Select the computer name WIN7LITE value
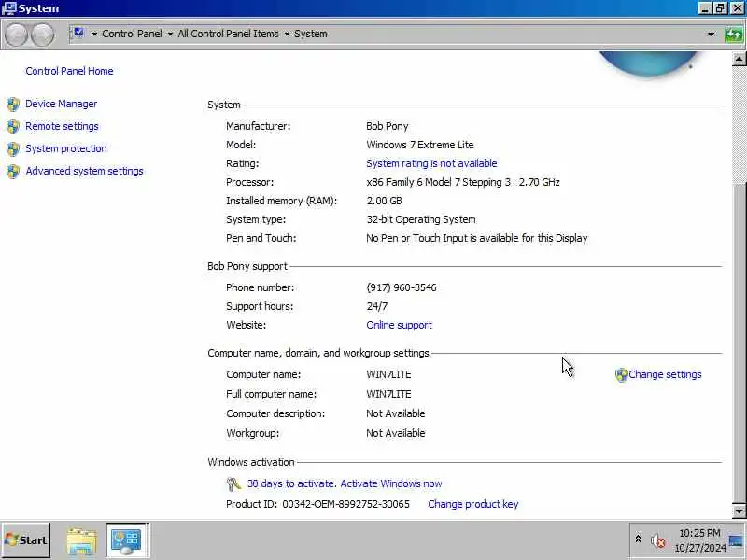Viewport: 747px width, 560px height. pyautogui.click(x=388, y=374)
